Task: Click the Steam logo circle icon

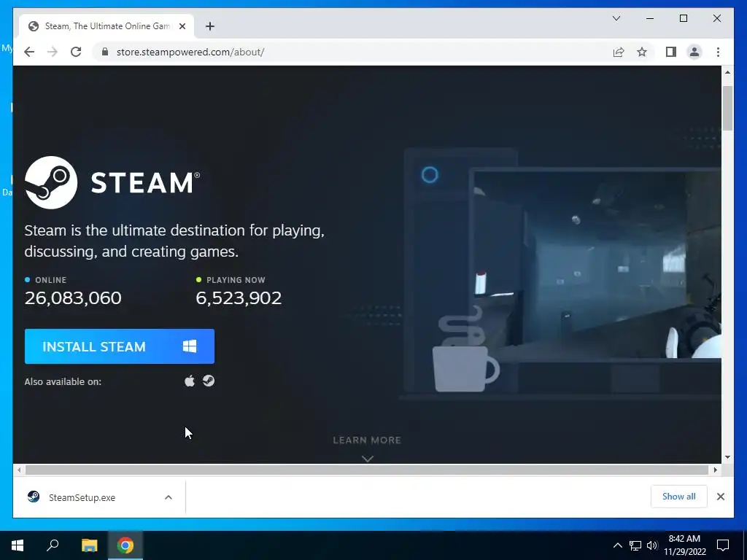Action: [x=51, y=182]
